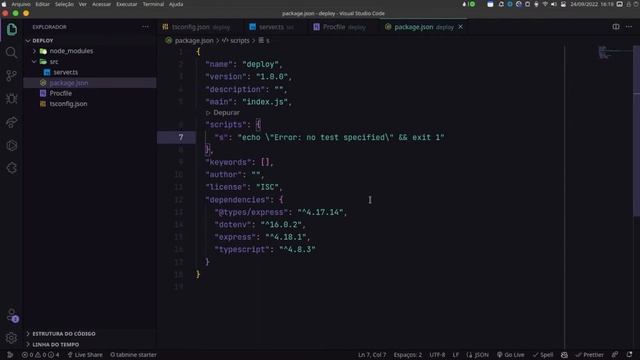Collapse the DEPLOY root folder
Viewport: 640px width, 360px height.
click(42, 40)
